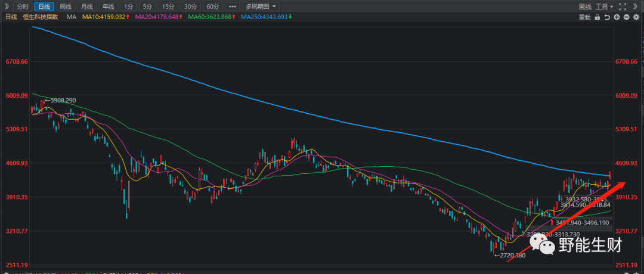Viewport: 644px width, 274px height.
Task: Open the 月线 monthly chart tab
Action: (86, 7)
